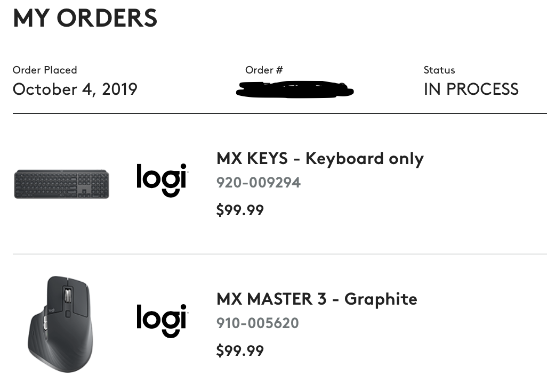Viewport: 547px width, 392px height.
Task: Click the blacked-out order number
Action: (x=295, y=89)
